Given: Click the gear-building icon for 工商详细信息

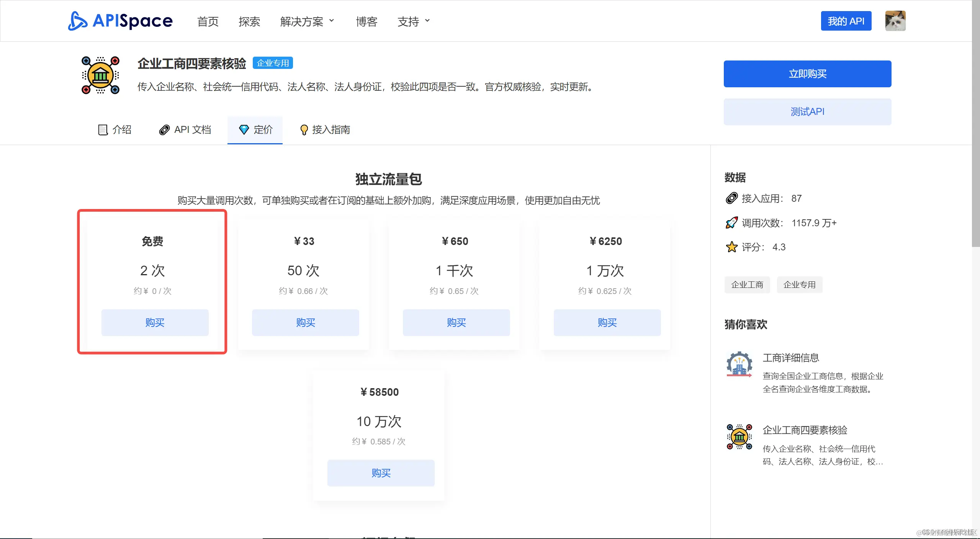Looking at the screenshot, I should pos(739,364).
